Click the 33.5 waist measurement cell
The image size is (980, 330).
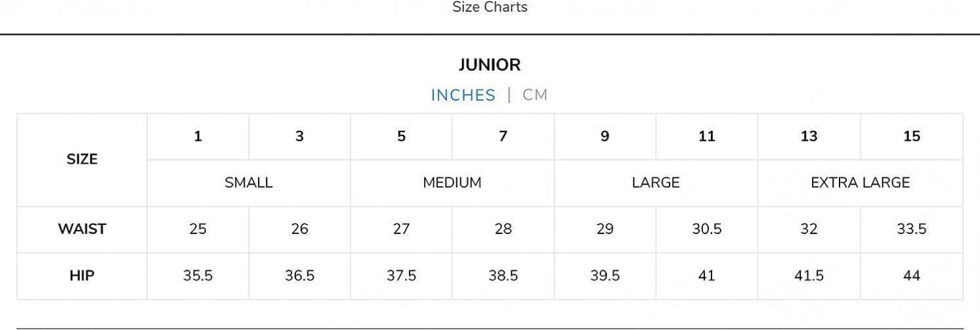[912, 229]
